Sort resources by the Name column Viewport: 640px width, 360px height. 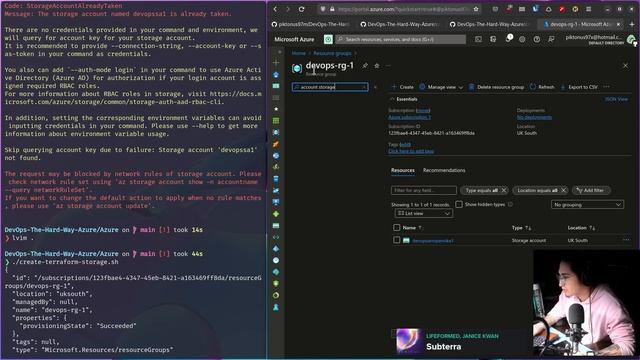pos(412,228)
